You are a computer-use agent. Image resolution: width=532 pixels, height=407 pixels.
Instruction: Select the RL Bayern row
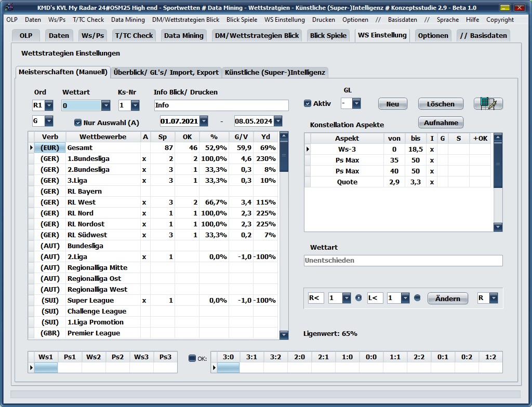(x=156, y=191)
